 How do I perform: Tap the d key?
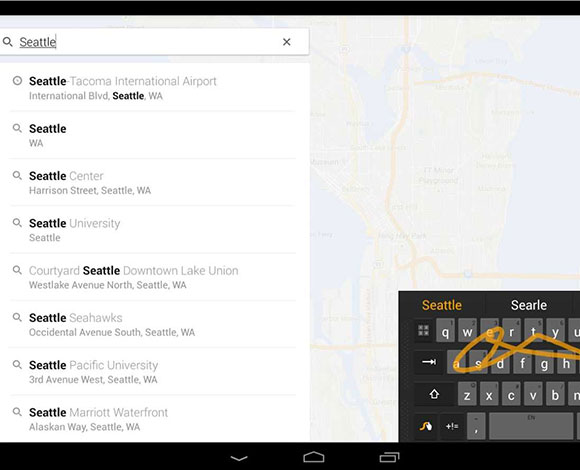(x=500, y=362)
